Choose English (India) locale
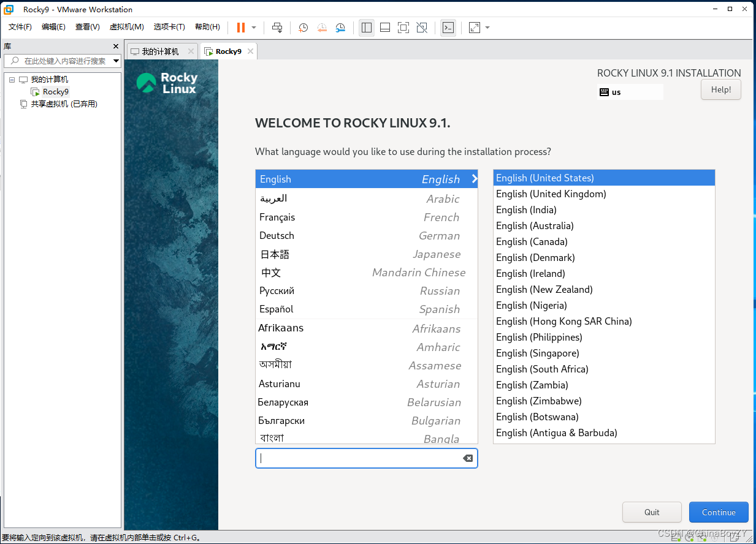Viewport: 756px width, 544px height. [x=604, y=210]
